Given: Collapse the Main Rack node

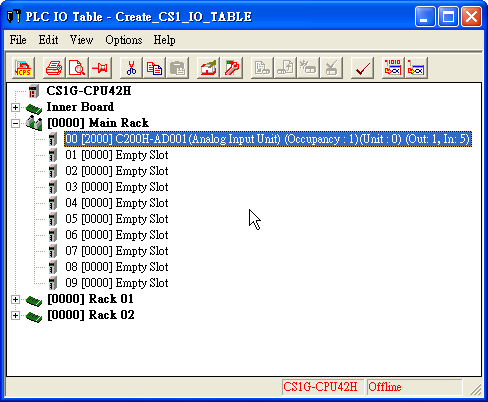Looking at the screenshot, I should 15,123.
